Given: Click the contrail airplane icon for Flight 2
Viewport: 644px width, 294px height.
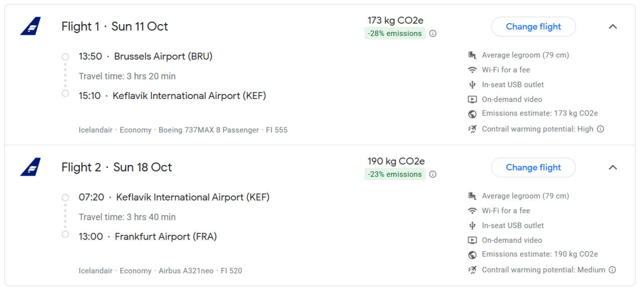Looking at the screenshot, I should pyautogui.click(x=472, y=270).
